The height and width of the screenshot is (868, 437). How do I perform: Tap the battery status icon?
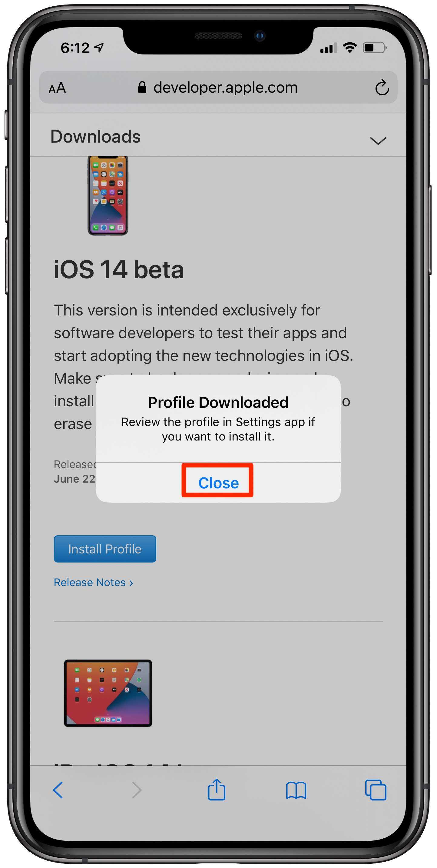[374, 48]
